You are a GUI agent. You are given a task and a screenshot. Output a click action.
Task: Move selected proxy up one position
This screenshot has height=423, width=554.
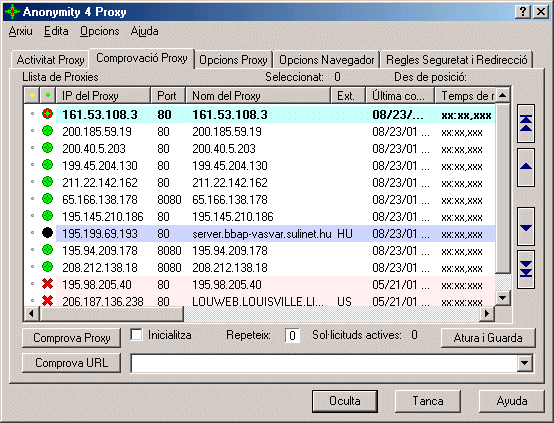(526, 167)
